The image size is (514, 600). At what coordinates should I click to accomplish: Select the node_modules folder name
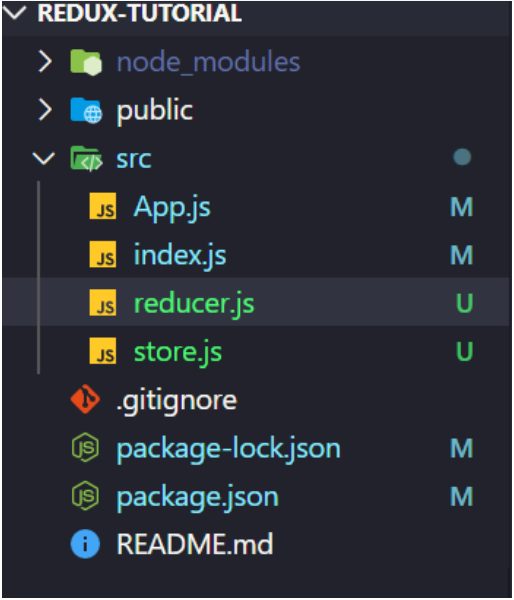coord(209,62)
